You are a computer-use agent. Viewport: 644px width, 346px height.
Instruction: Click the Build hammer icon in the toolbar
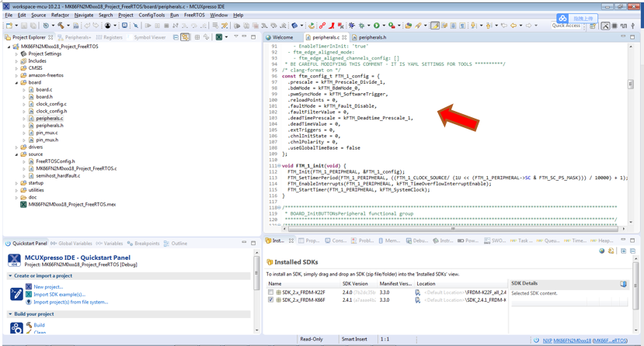click(60, 26)
